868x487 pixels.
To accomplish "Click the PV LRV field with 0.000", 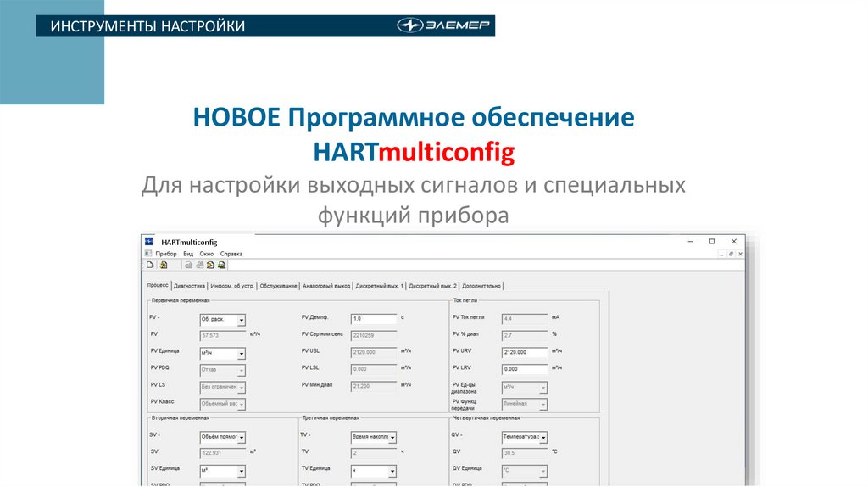I will pyautogui.click(x=525, y=369).
